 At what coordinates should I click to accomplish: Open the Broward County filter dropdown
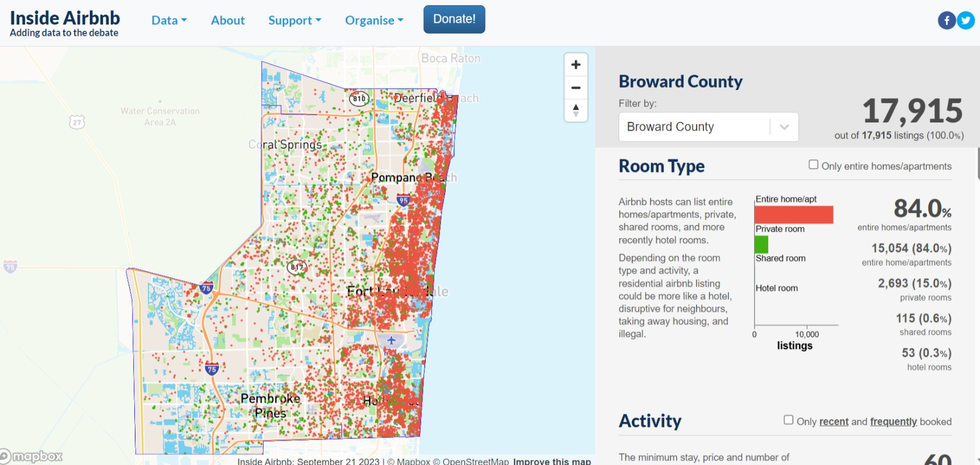(x=709, y=127)
